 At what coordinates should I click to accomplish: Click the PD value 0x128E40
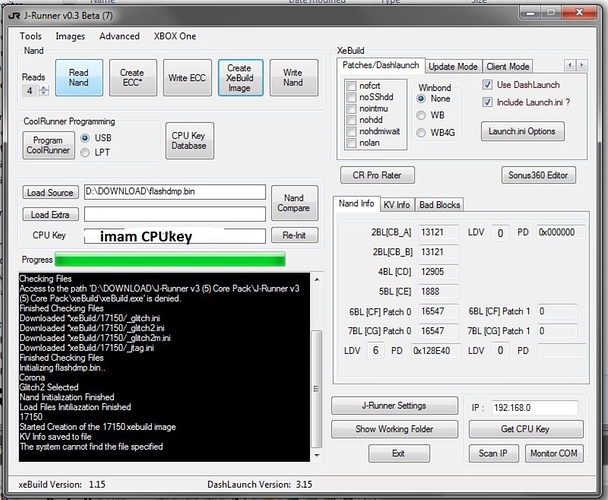coord(436,351)
